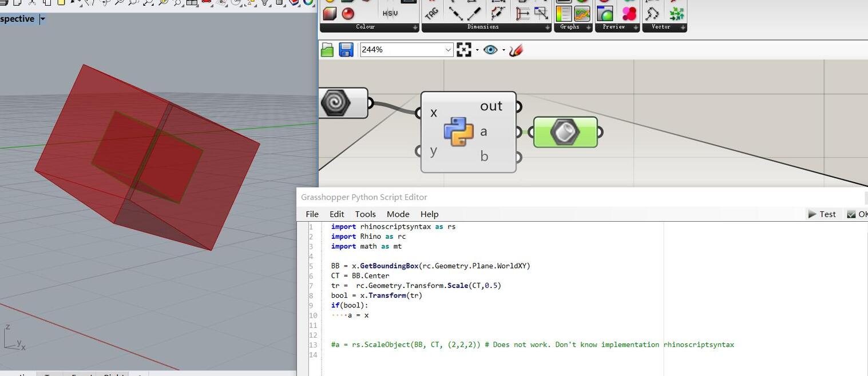Place cursor on 'import math as mt' line
Image resolution: width=868 pixels, height=376 pixels.
[x=366, y=246]
